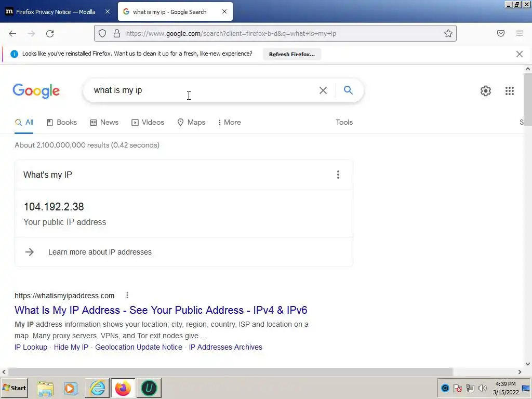Select the All results tab
Viewport: 532px width, 399px height.
click(x=24, y=123)
